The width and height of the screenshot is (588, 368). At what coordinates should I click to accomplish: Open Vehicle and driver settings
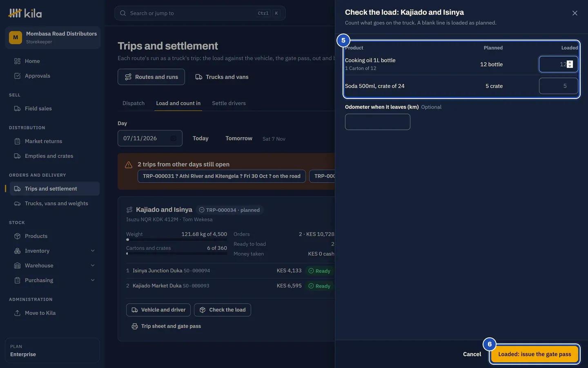[x=158, y=310]
